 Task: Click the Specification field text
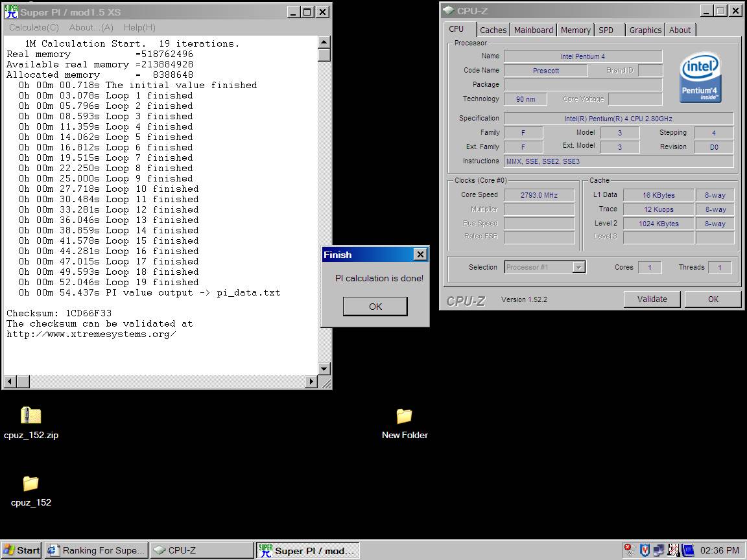tap(619, 119)
